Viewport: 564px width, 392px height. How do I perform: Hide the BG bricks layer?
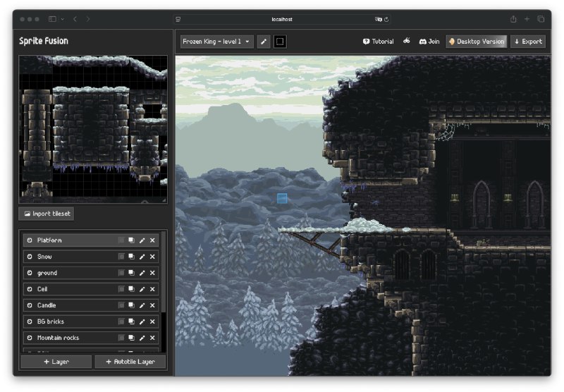tap(30, 321)
